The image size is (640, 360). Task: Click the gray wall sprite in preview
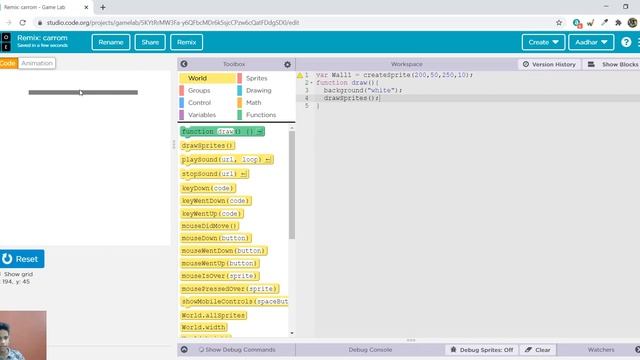pyautogui.click(x=83, y=93)
